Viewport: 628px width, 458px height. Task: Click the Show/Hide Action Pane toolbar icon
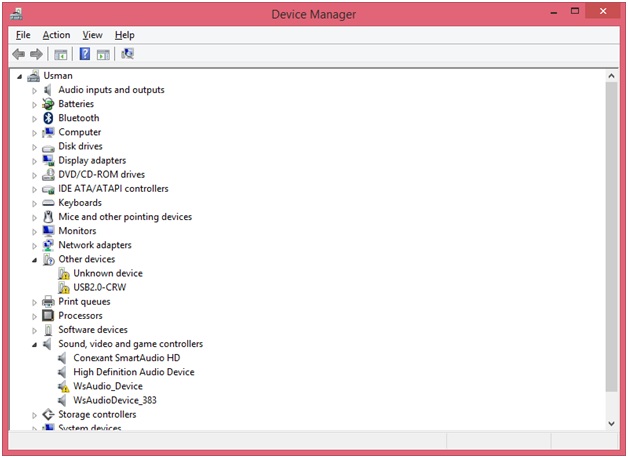pos(103,54)
